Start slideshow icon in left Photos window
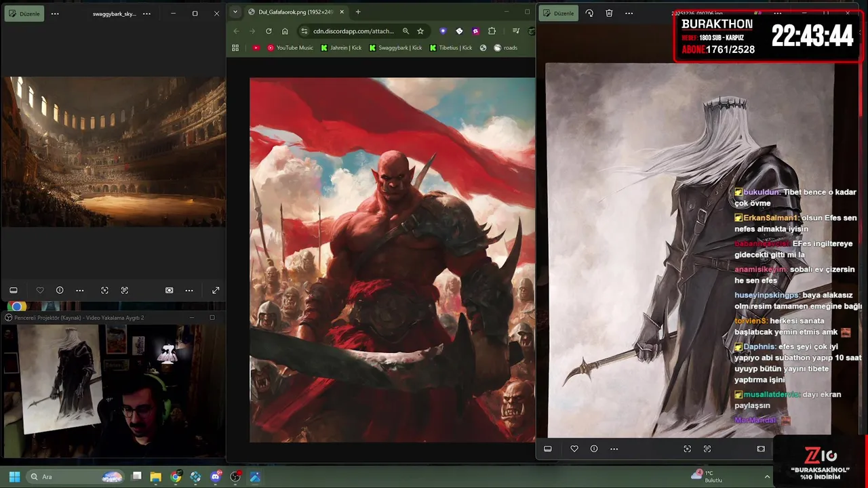 [x=169, y=290]
